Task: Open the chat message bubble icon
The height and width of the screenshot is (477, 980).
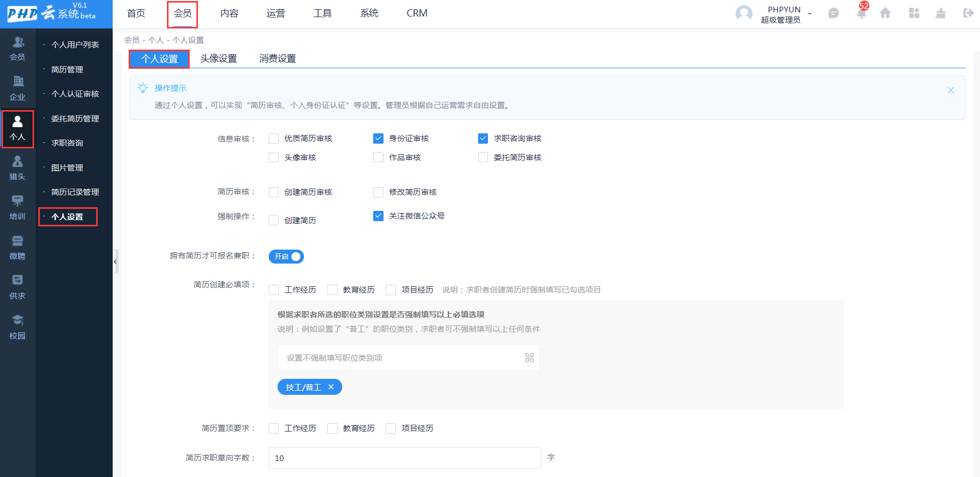Action: click(x=833, y=13)
